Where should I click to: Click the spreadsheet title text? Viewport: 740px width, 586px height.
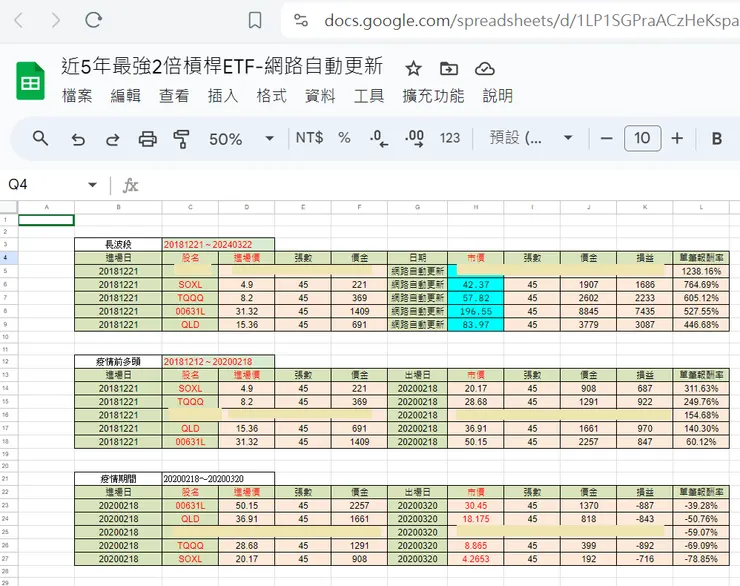222,67
